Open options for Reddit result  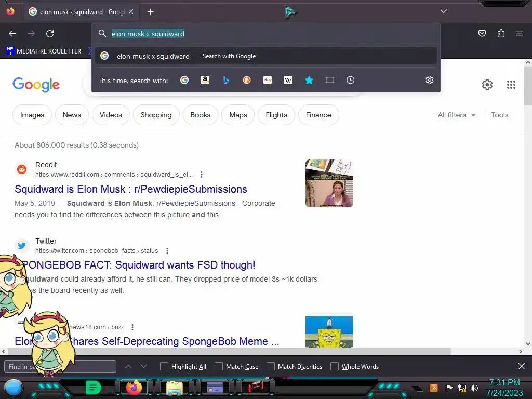point(202,175)
